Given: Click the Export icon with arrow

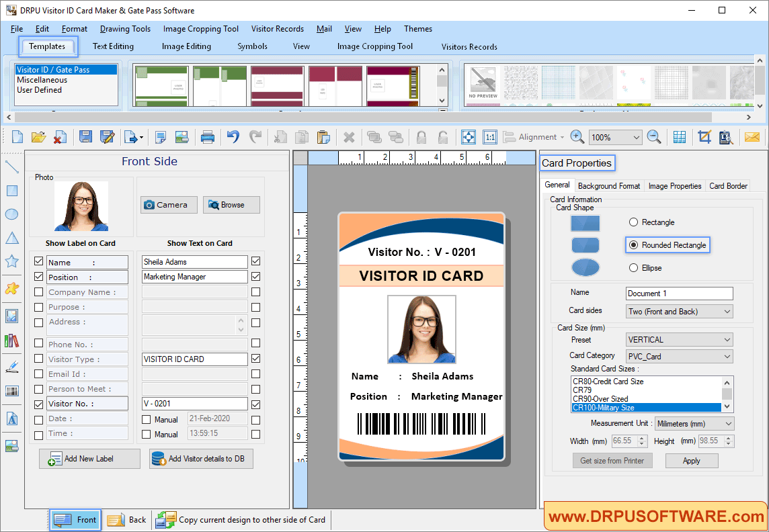Looking at the screenshot, I should point(133,137).
